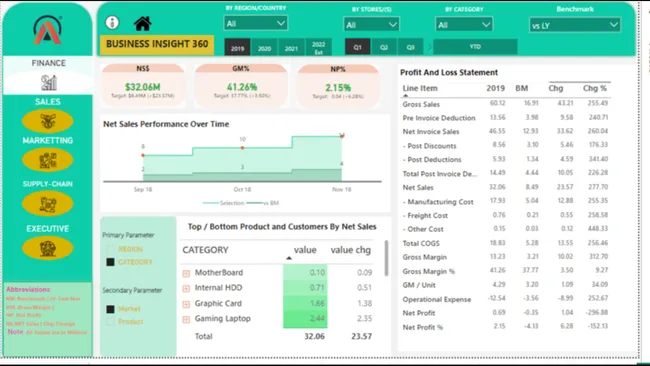Click the Gross Sales row label
The height and width of the screenshot is (366, 650).
tap(421, 104)
